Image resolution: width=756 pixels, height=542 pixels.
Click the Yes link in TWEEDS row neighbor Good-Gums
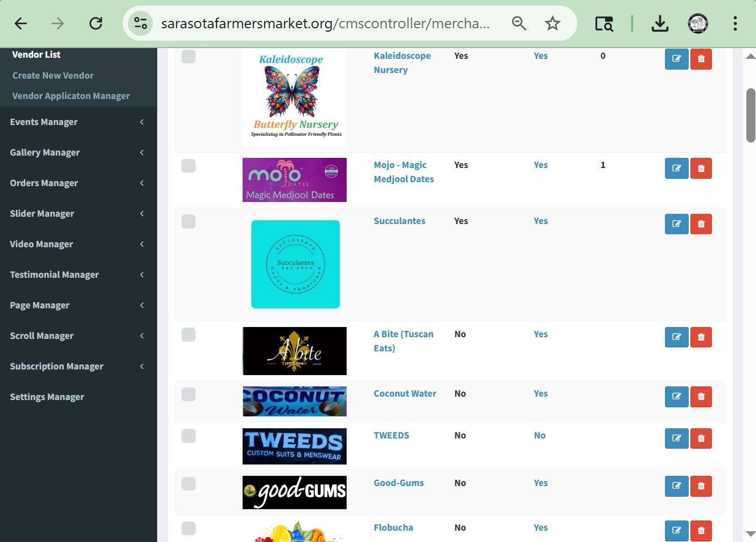point(540,483)
